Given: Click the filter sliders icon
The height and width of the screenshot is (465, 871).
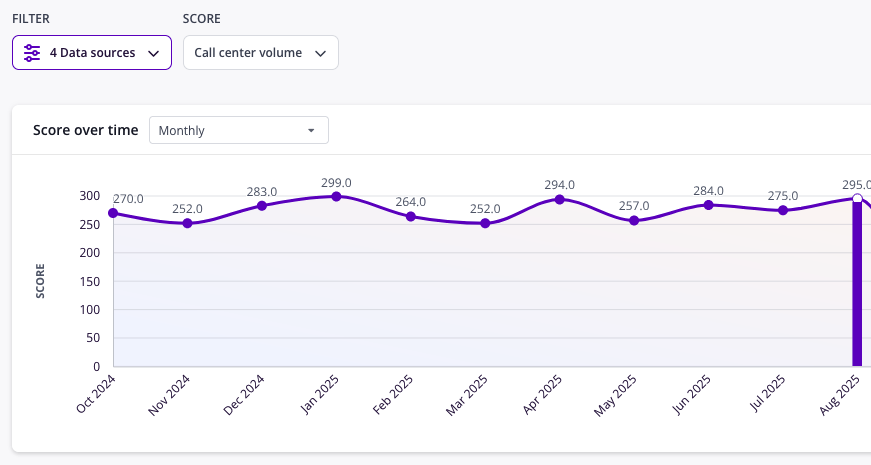Looking at the screenshot, I should tap(32, 53).
